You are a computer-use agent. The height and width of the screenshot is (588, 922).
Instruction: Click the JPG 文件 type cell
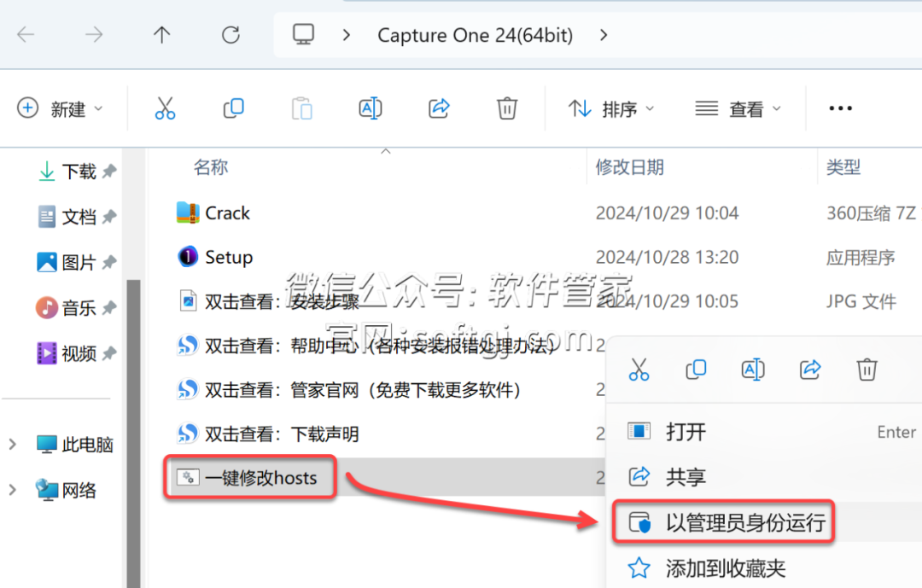[861, 301]
